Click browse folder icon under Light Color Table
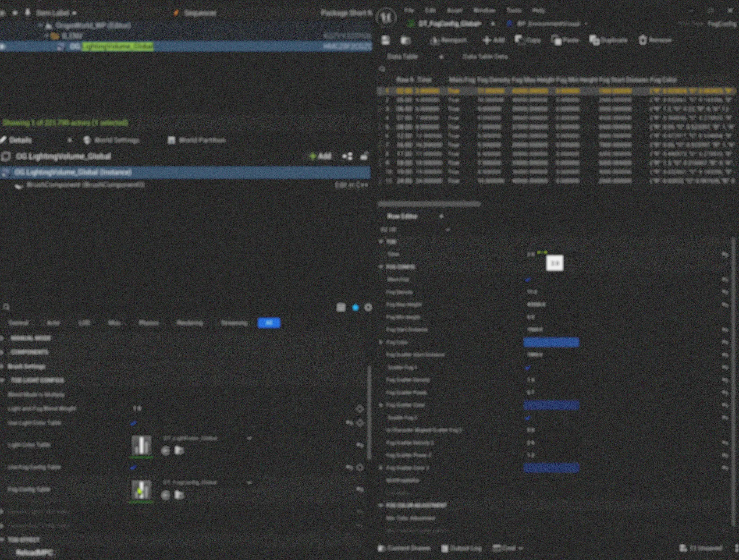 coord(179,451)
